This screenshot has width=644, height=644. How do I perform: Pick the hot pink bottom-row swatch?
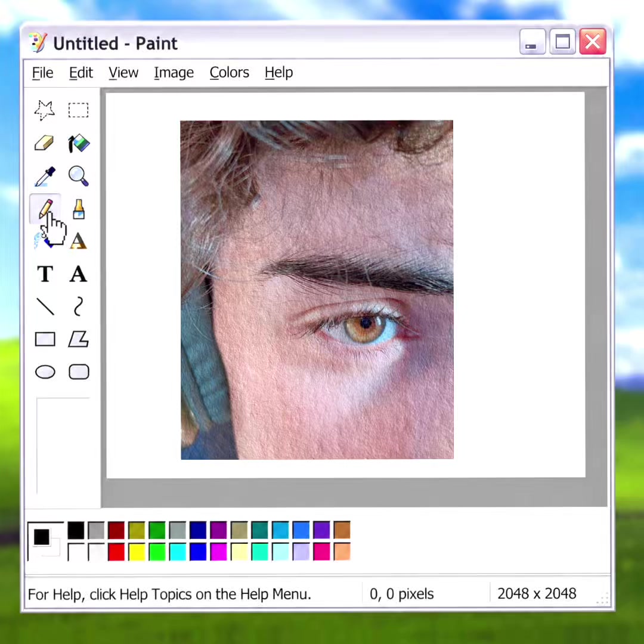pyautogui.click(x=321, y=552)
